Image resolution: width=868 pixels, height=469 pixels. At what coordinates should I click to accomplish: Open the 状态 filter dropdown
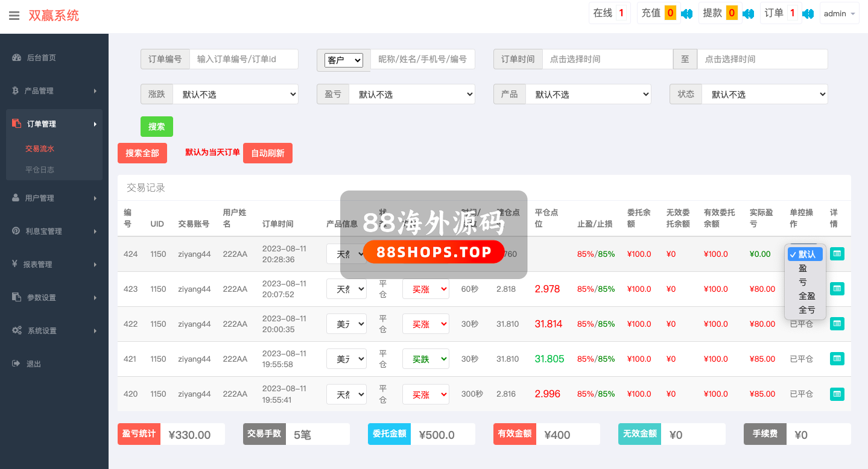(764, 95)
